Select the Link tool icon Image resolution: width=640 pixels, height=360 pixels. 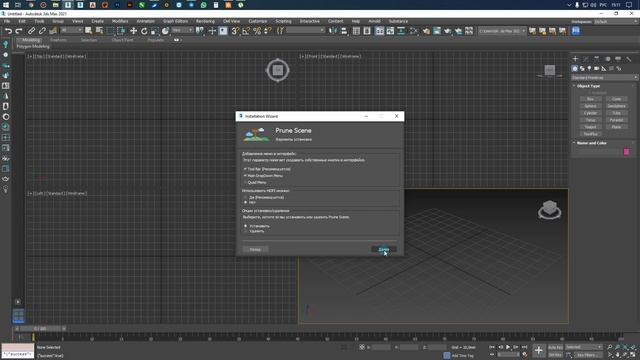[x=31, y=31]
